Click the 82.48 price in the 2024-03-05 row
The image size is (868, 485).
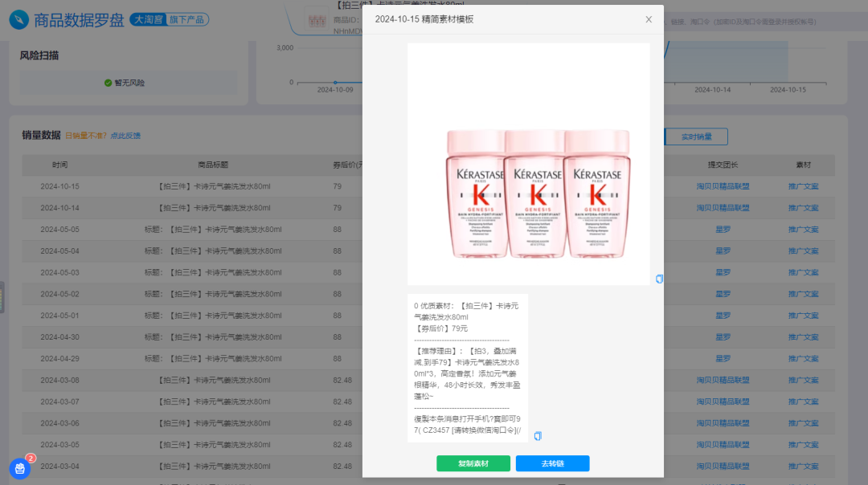click(x=342, y=445)
